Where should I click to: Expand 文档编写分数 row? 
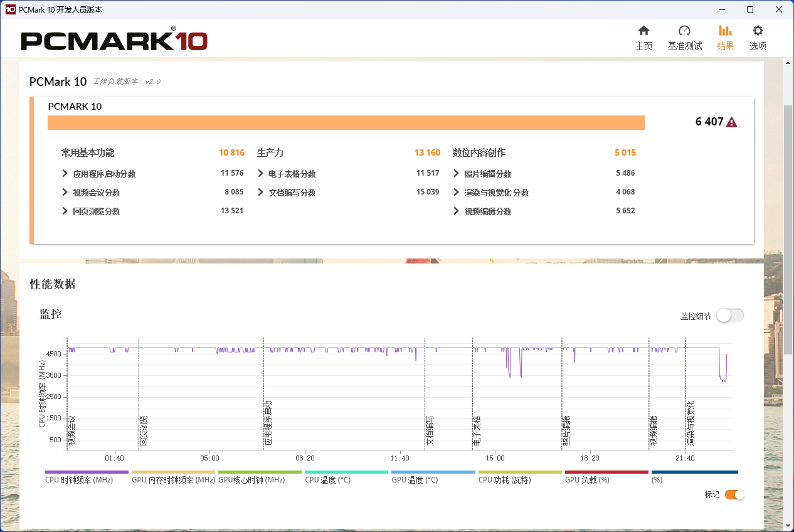pyautogui.click(x=260, y=193)
